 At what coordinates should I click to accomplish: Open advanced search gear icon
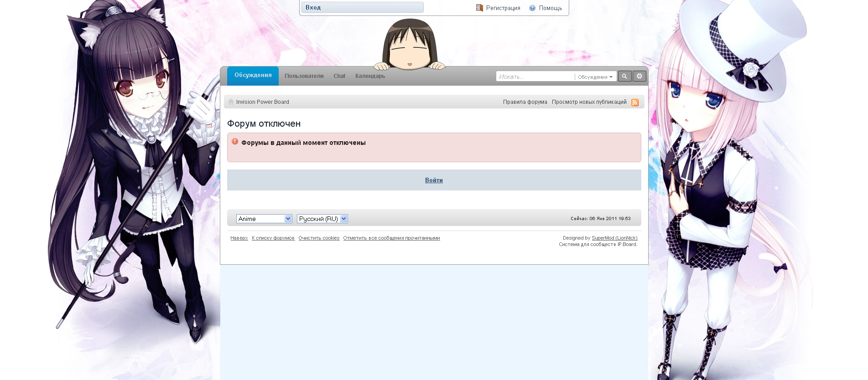pyautogui.click(x=639, y=77)
